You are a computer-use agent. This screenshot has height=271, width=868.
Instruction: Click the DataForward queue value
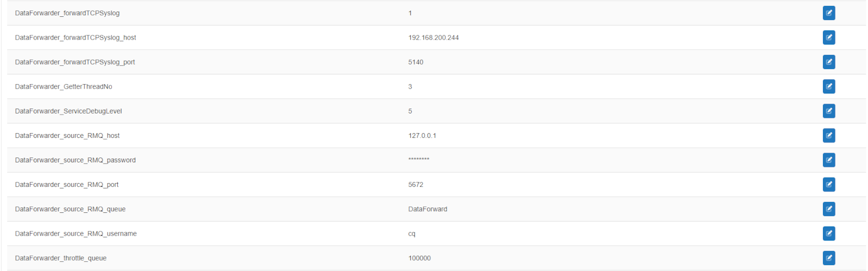(x=427, y=209)
